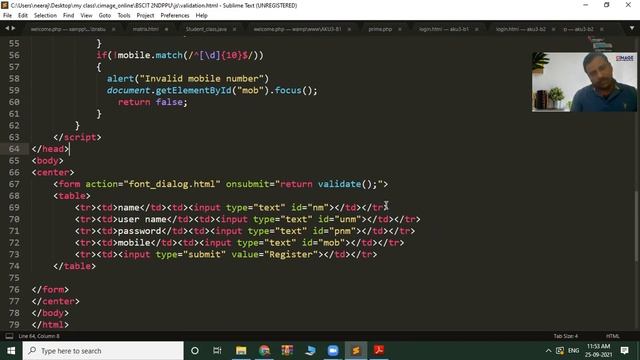Click the tray icon left of ENG

560,351
